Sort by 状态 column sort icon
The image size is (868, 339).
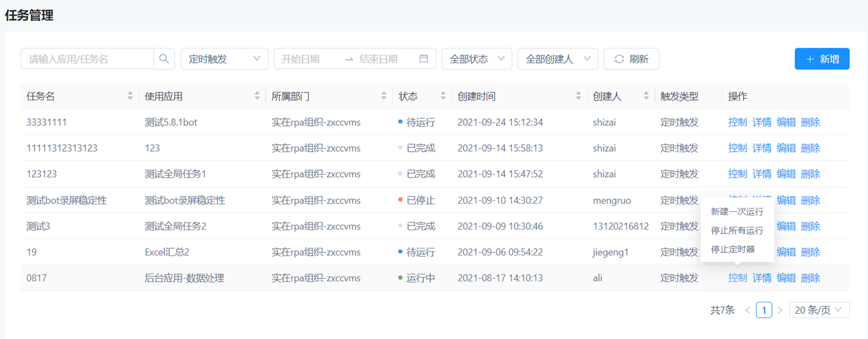(x=443, y=96)
